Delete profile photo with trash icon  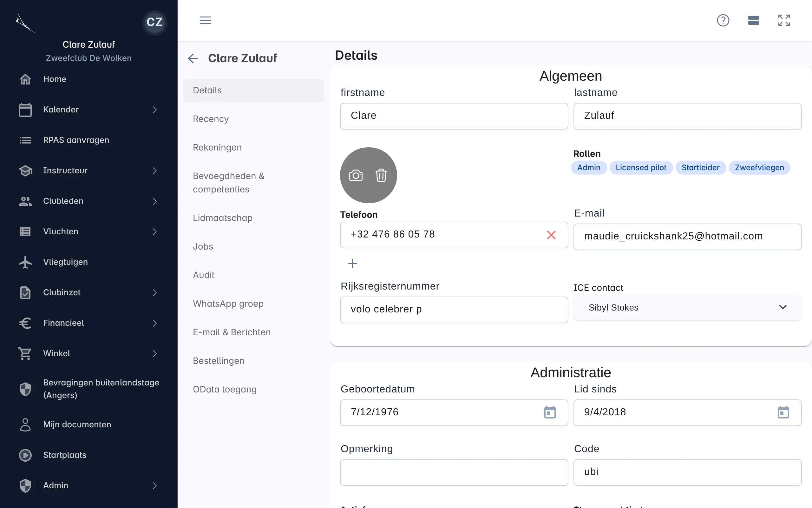click(x=381, y=175)
